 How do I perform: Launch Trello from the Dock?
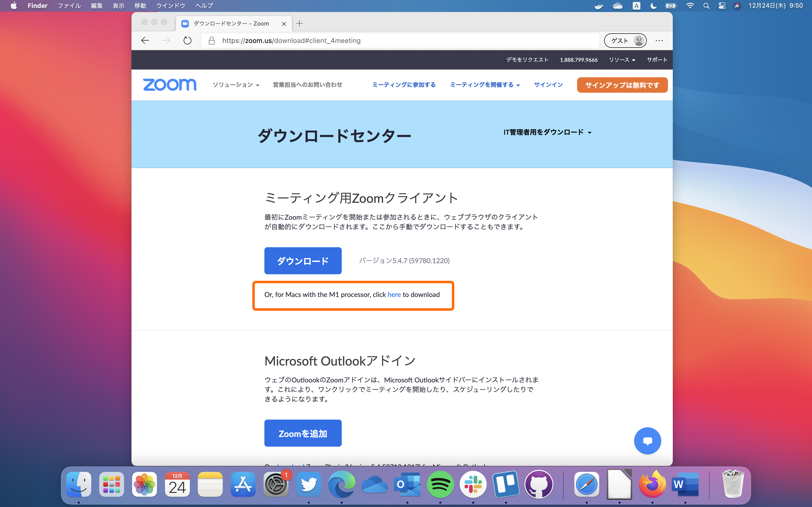[x=506, y=485]
